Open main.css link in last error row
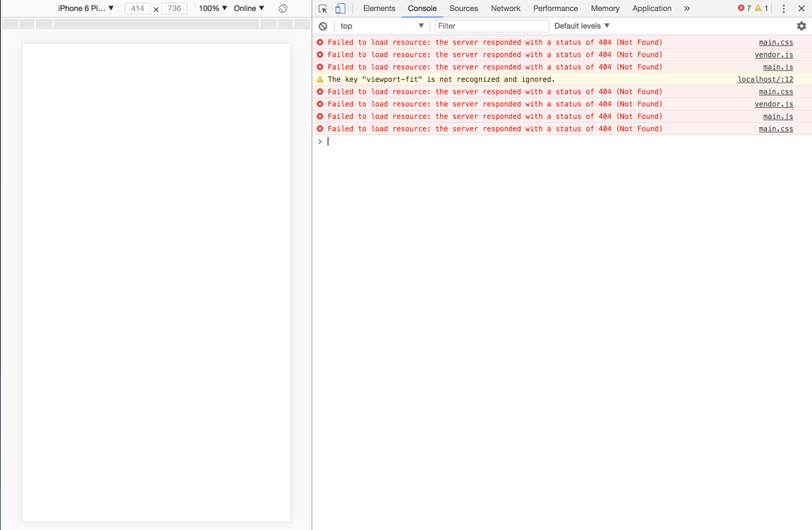 point(776,129)
